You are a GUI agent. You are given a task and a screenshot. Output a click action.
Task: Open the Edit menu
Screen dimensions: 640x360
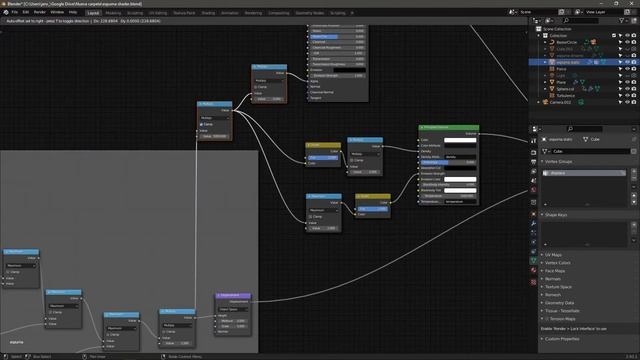[x=26, y=12]
